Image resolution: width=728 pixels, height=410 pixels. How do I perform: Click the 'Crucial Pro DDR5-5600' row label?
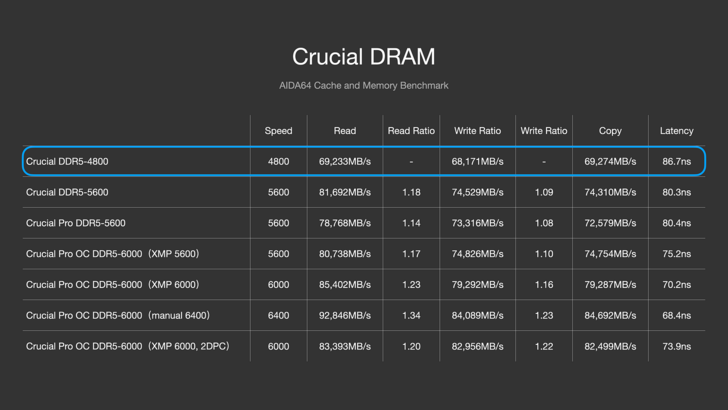pyautogui.click(x=76, y=223)
